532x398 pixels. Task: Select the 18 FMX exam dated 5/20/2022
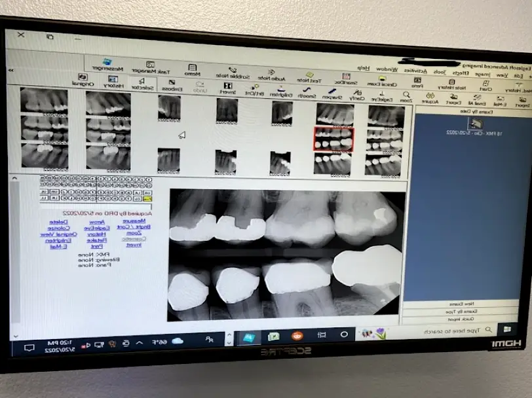click(x=474, y=127)
